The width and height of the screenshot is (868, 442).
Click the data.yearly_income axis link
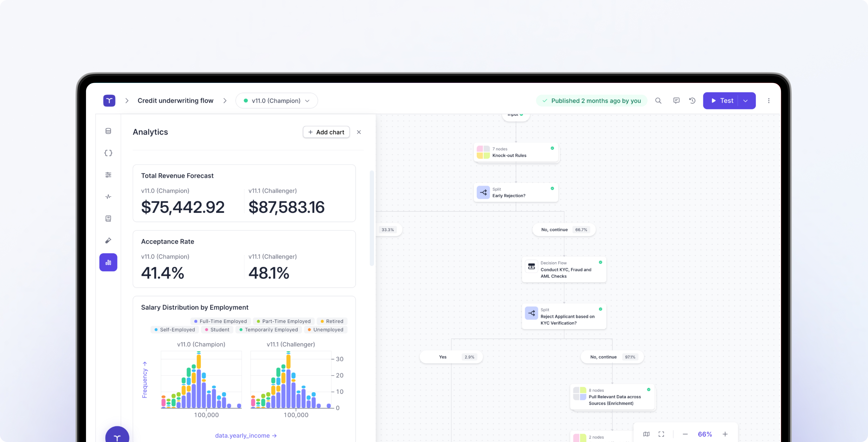coord(246,435)
